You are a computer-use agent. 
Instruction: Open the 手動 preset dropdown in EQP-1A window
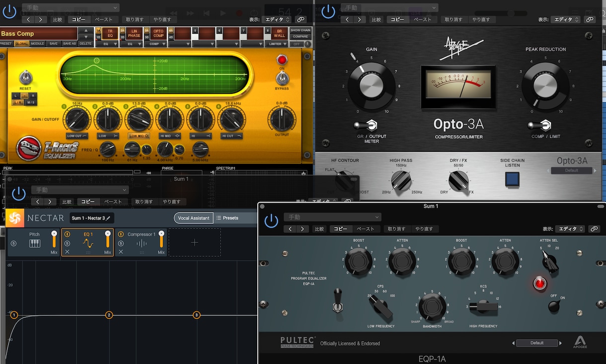[x=332, y=217]
